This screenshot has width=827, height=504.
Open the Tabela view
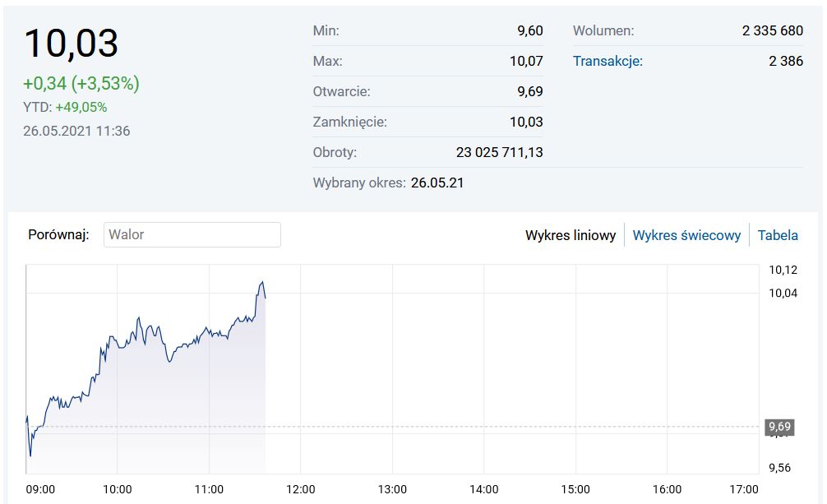pyautogui.click(x=778, y=235)
